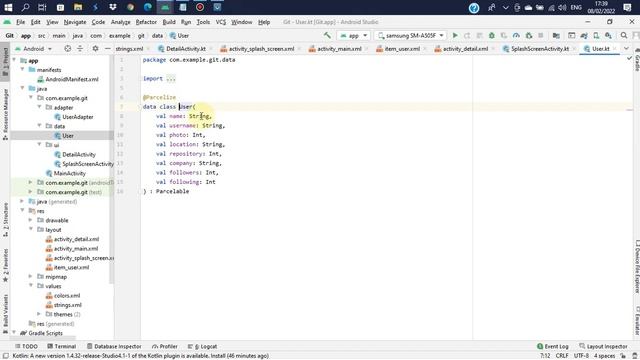This screenshot has width=640, height=360.
Task: Attach debugger to Android process icon
Action: click(x=529, y=36)
